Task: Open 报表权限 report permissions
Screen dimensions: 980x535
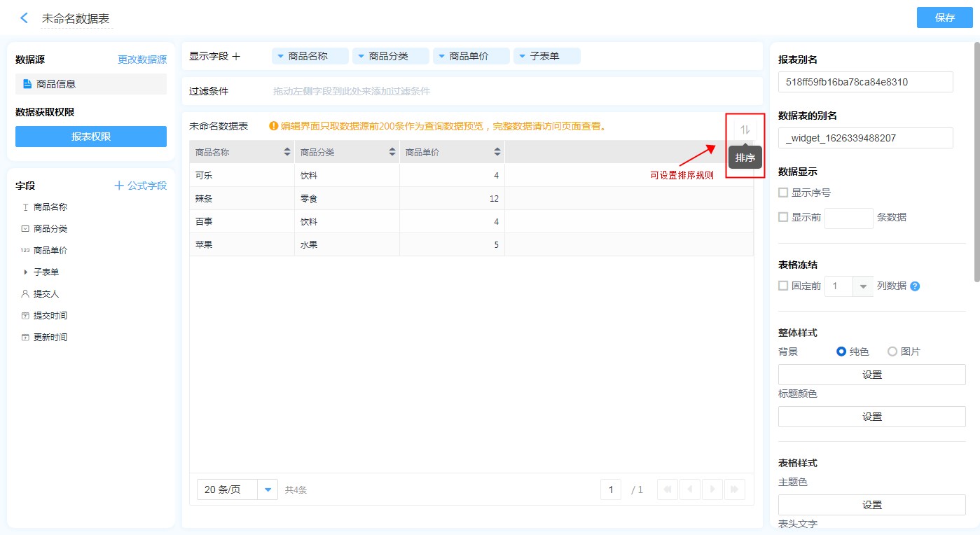Action: (x=91, y=137)
